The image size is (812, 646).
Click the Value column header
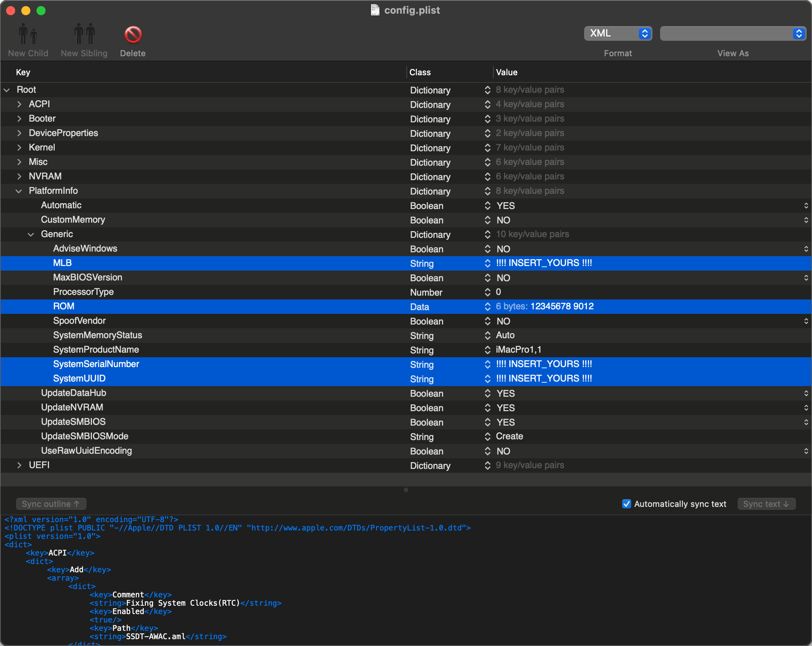pos(507,72)
